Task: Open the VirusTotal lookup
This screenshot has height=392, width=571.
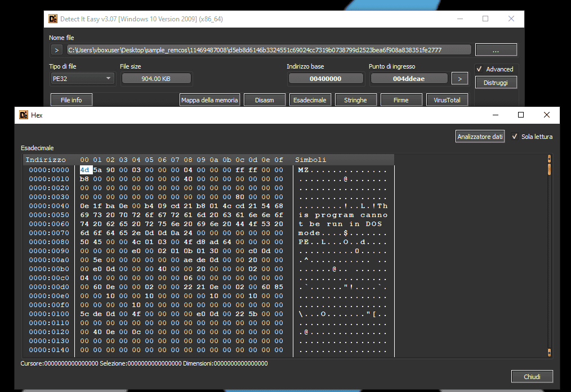Action: 447,100
